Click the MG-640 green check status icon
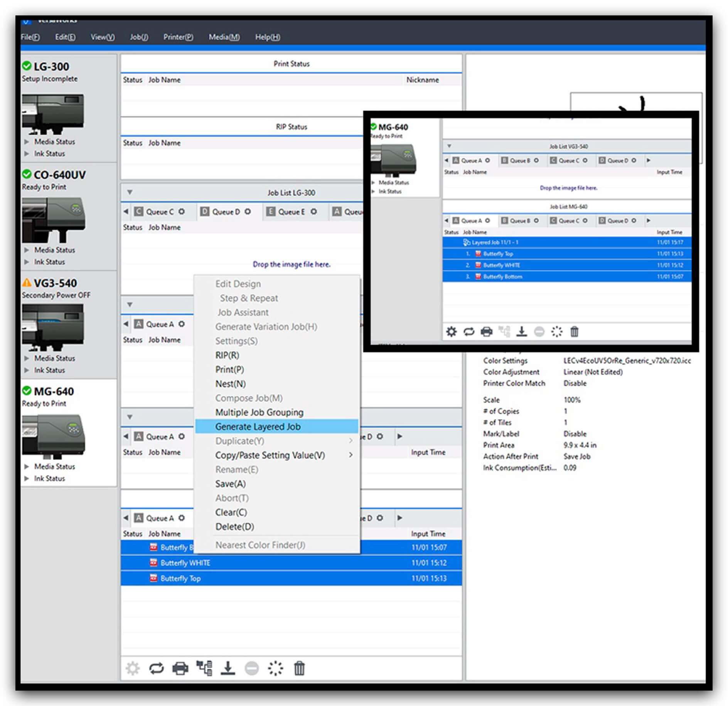The image size is (728, 706). click(27, 391)
